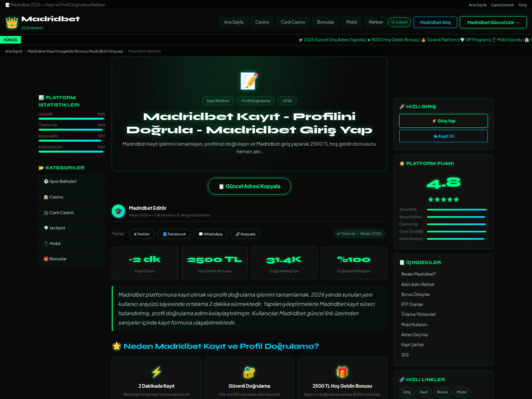Viewport: 532px width, 399px height.
Task: Open the Casino navigation item
Action: pos(262,22)
